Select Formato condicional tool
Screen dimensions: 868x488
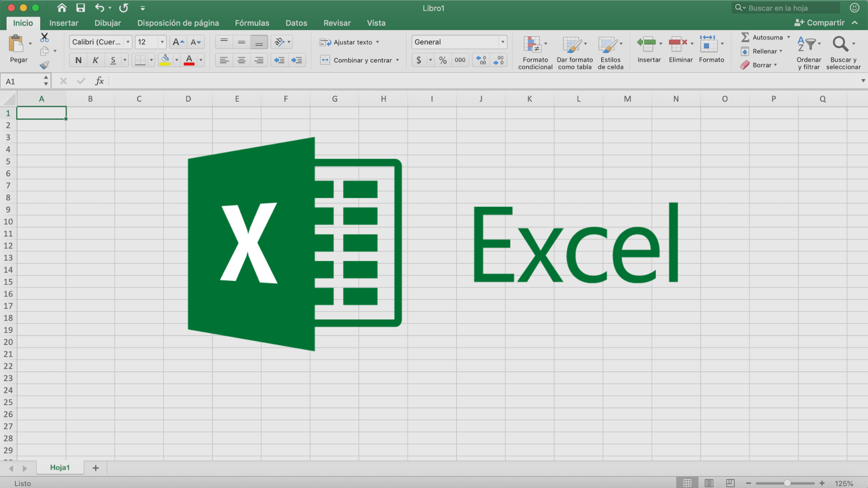point(535,51)
